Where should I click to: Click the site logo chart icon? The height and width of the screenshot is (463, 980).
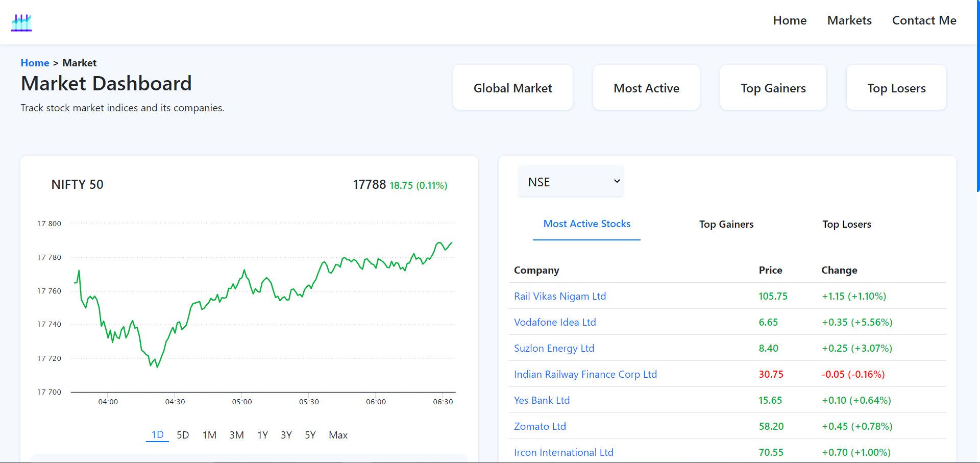click(x=21, y=22)
